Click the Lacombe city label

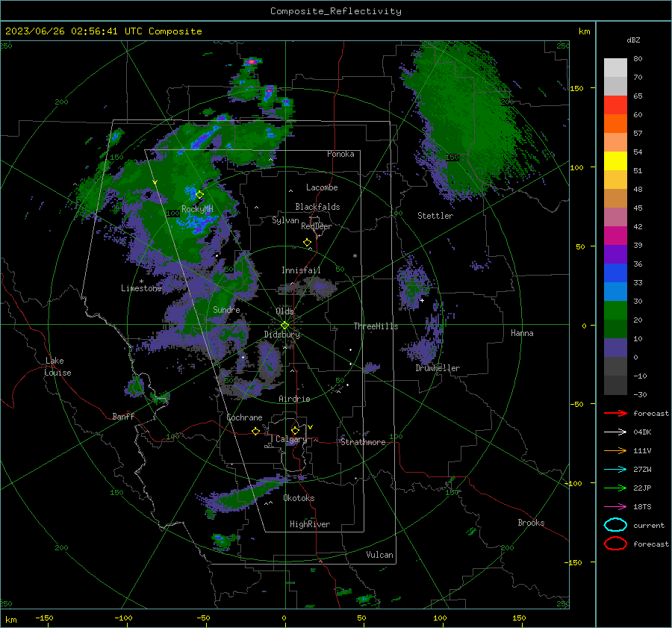pyautogui.click(x=322, y=187)
